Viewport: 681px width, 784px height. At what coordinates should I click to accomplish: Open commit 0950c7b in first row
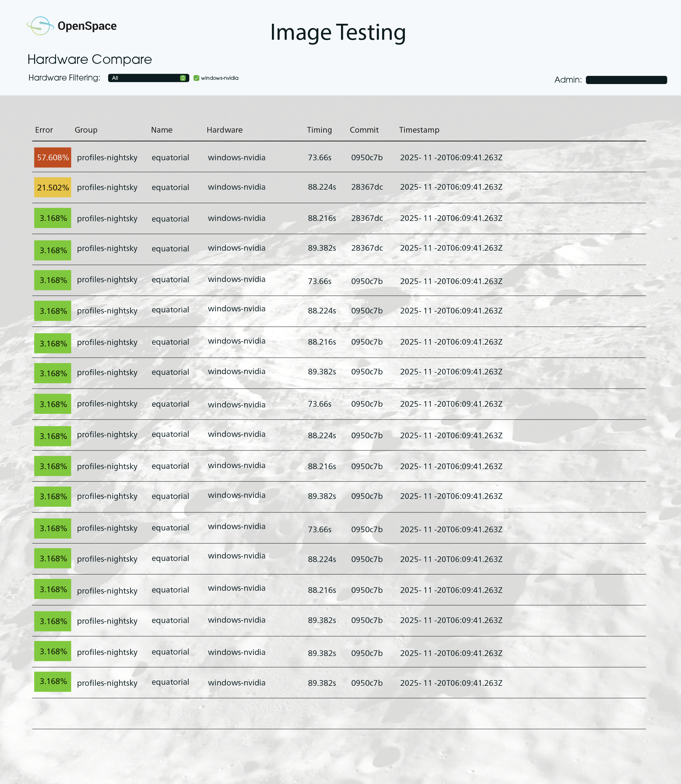pos(367,157)
